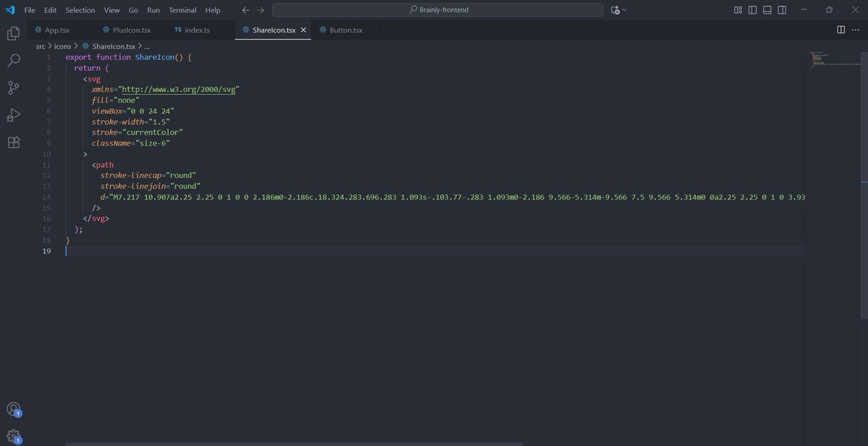The height and width of the screenshot is (446, 868).
Task: Open the Copilot chat icon
Action: (615, 10)
